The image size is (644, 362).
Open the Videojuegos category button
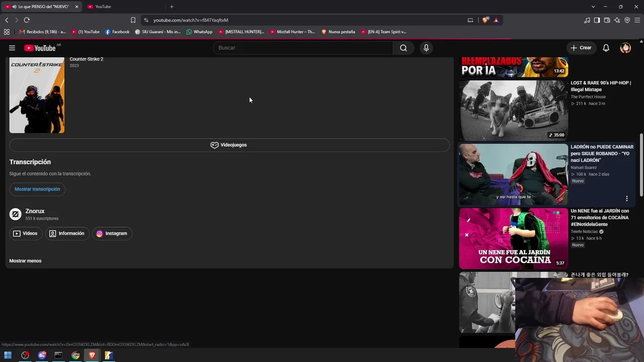(x=229, y=145)
